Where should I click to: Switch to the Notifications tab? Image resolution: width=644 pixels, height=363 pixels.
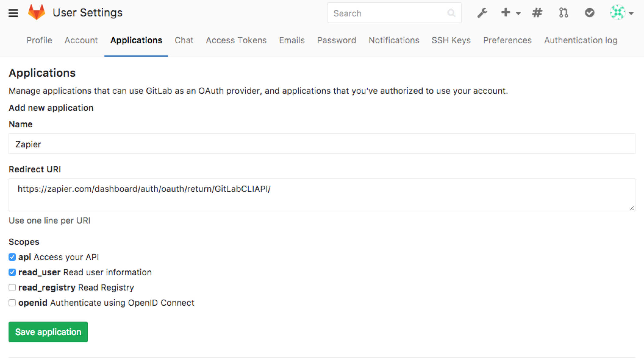pos(394,40)
